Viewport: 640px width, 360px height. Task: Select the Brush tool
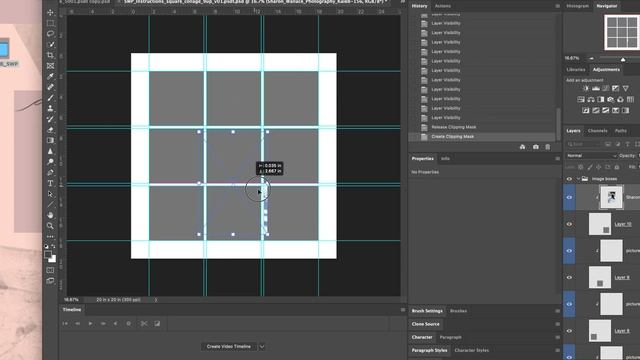point(50,98)
